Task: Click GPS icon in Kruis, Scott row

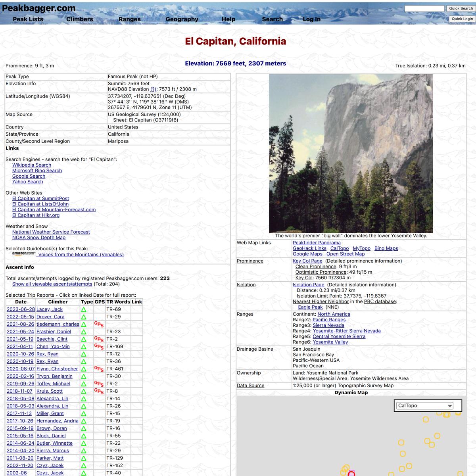Action: click(x=99, y=391)
